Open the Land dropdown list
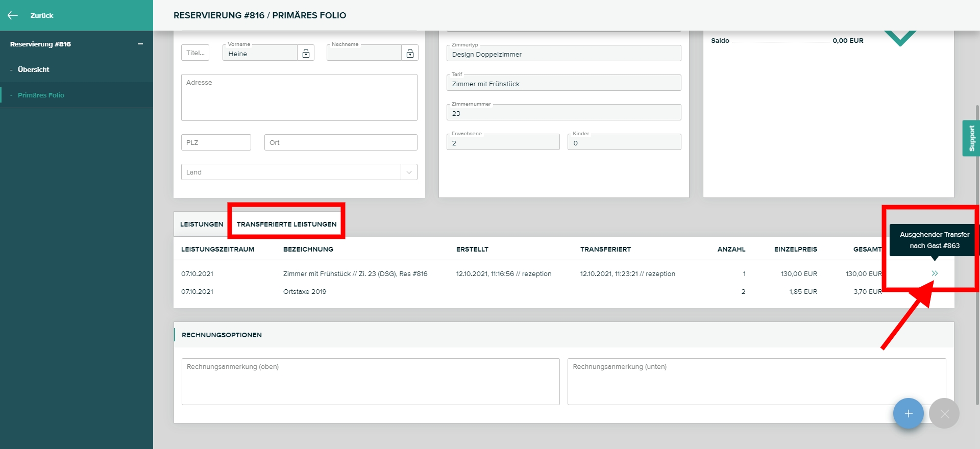980x449 pixels. pos(409,172)
